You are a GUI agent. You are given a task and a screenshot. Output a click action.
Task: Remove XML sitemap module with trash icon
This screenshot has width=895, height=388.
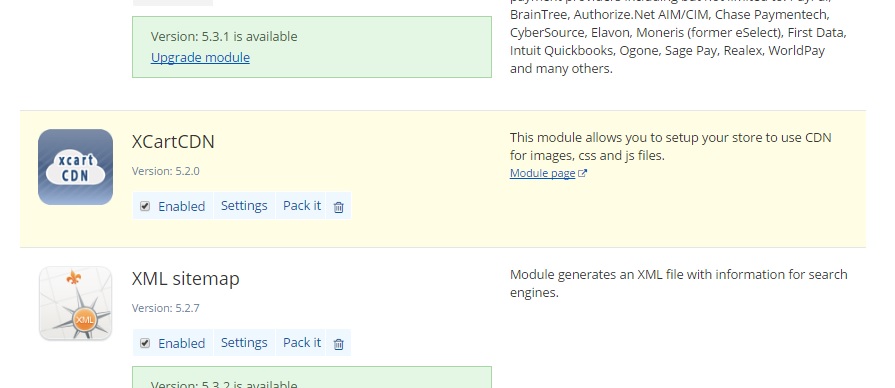click(x=338, y=343)
